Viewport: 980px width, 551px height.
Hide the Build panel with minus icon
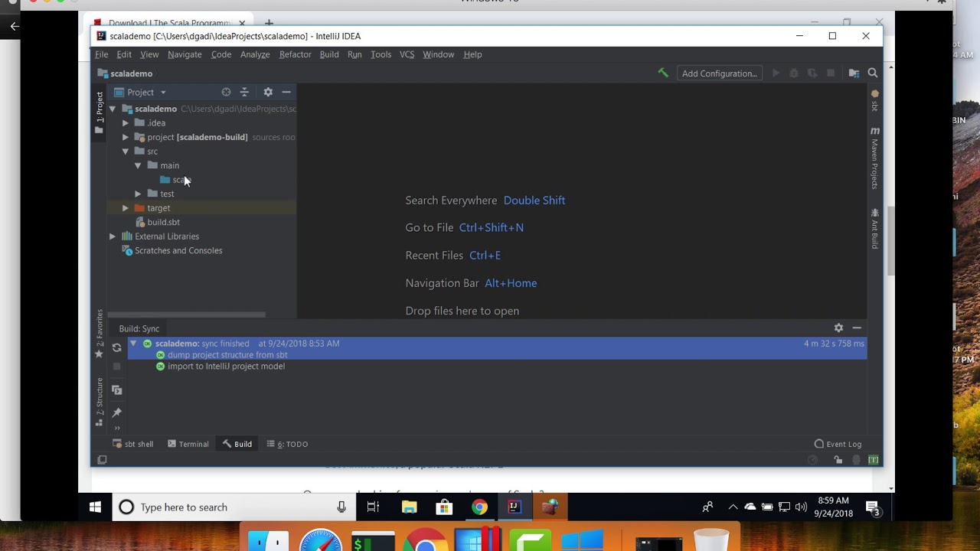857,328
